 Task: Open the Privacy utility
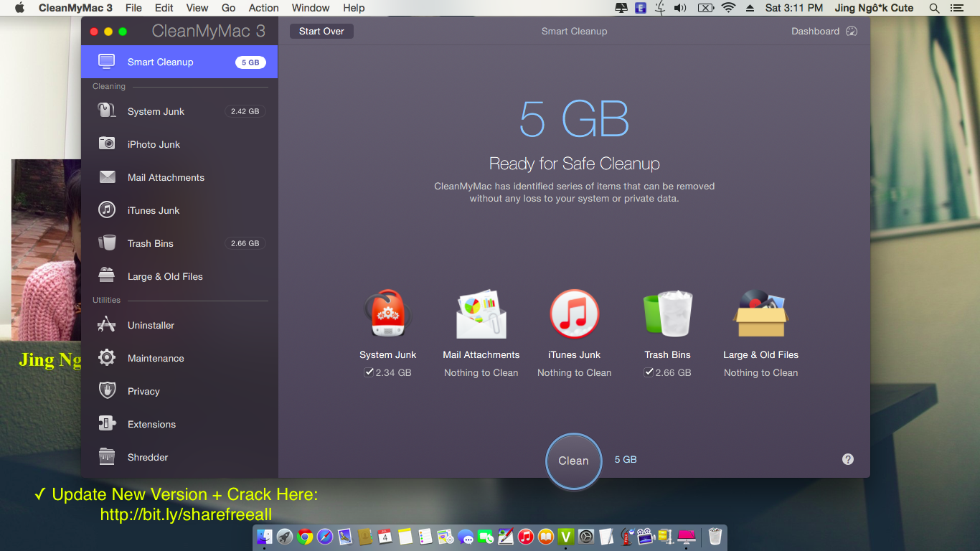(x=179, y=391)
